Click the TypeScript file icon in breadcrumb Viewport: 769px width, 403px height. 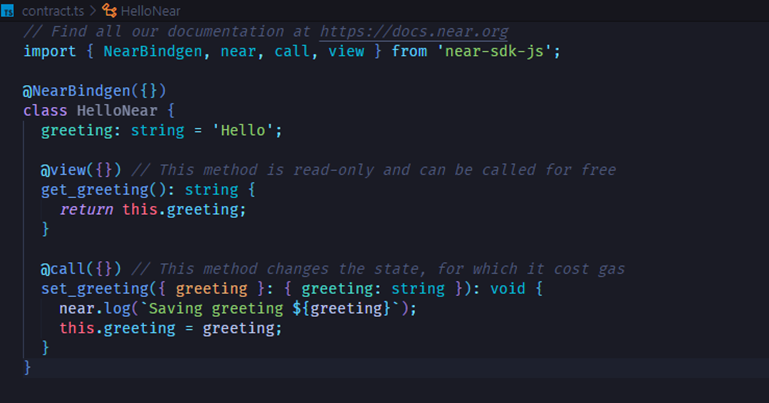coord(8,10)
